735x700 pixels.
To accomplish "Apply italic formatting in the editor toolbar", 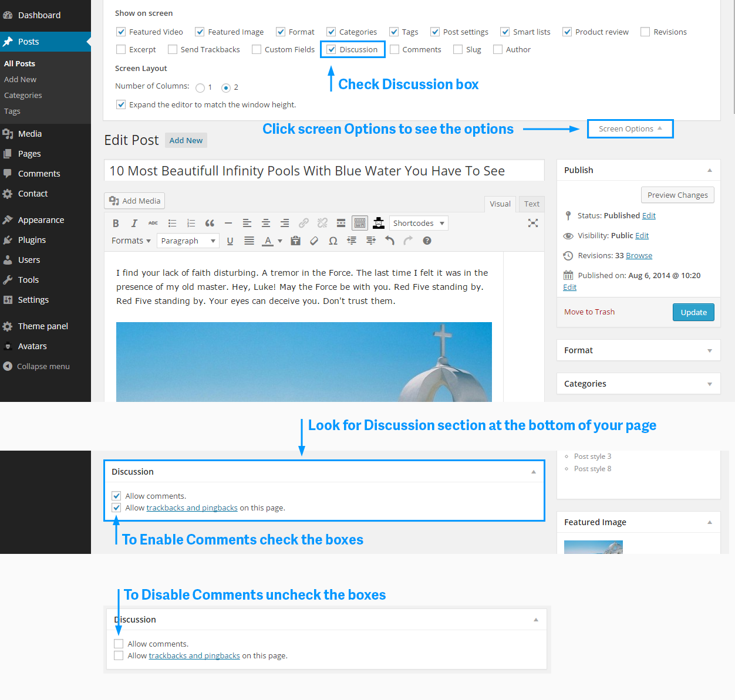I will (134, 223).
